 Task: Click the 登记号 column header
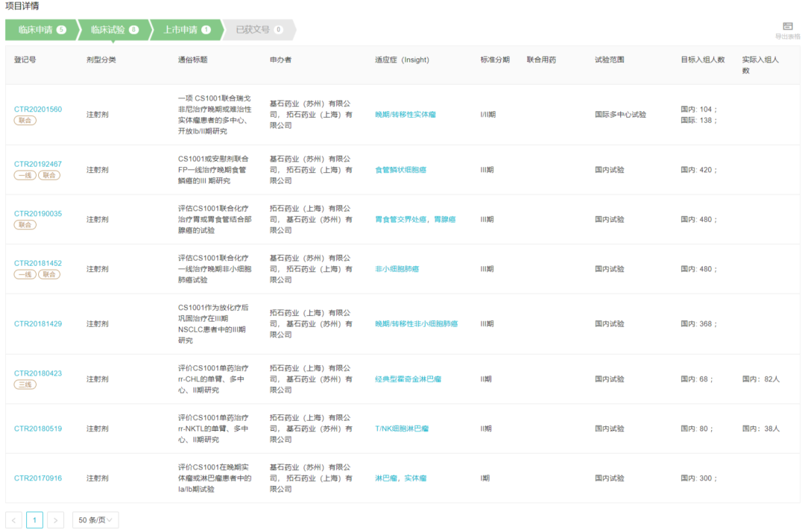pyautogui.click(x=25, y=60)
